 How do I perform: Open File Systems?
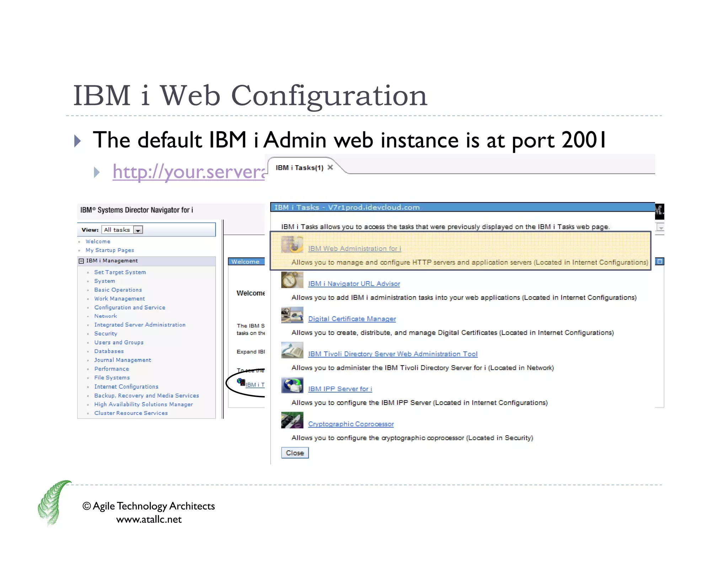click(x=112, y=378)
